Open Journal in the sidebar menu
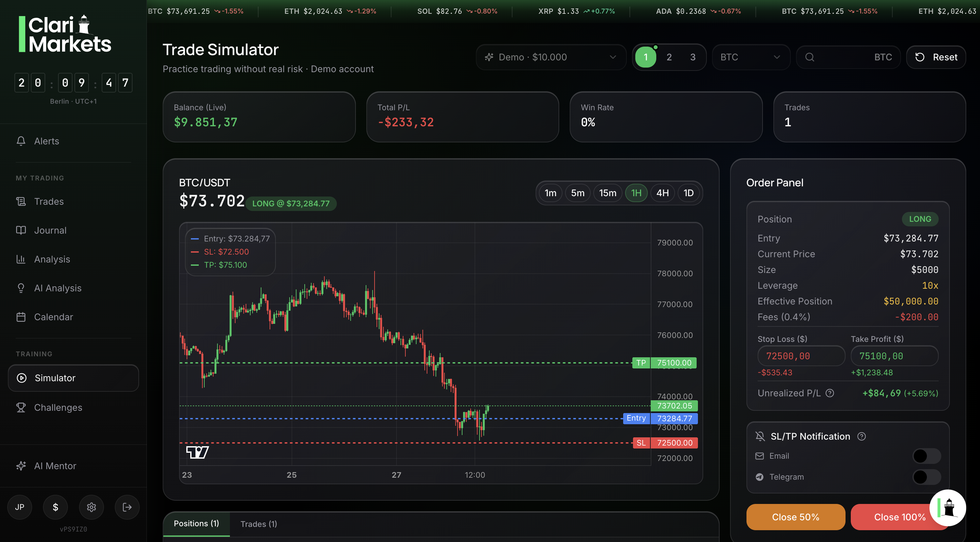Screen dimensions: 980x542 73,230
